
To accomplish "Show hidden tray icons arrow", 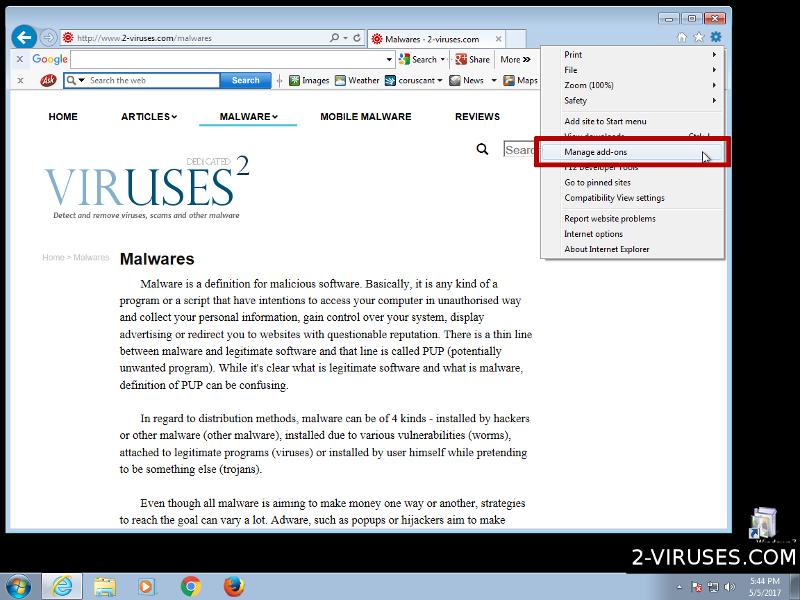I will [680, 587].
